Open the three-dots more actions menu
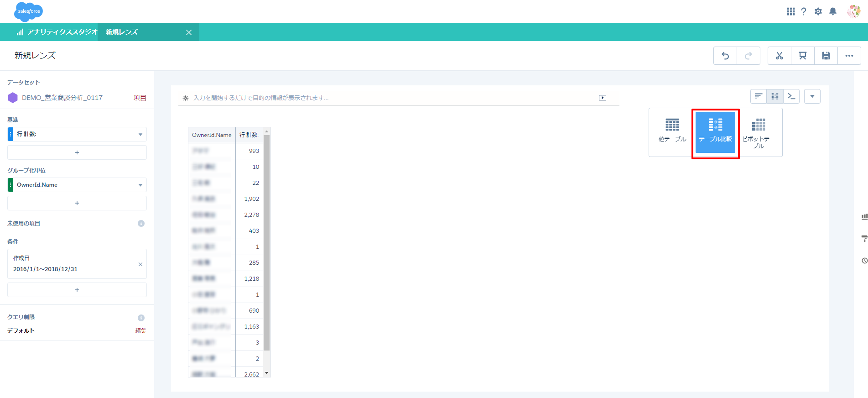The height and width of the screenshot is (398, 868). [x=849, y=56]
